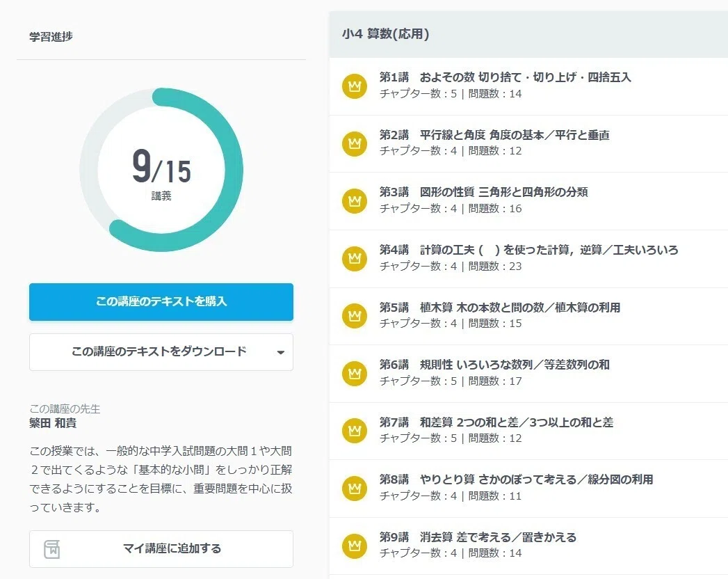Click the この講座の先生 label
The height and width of the screenshot is (579, 728).
tap(65, 409)
